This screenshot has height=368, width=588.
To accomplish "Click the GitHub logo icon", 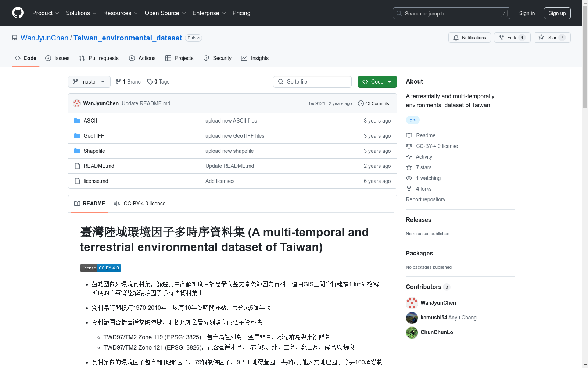I will click(x=18, y=13).
